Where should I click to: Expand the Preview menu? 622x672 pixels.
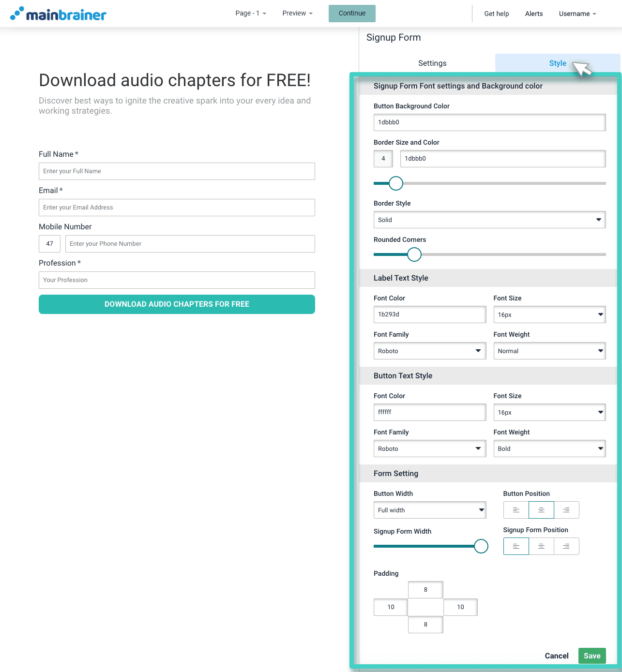click(297, 14)
